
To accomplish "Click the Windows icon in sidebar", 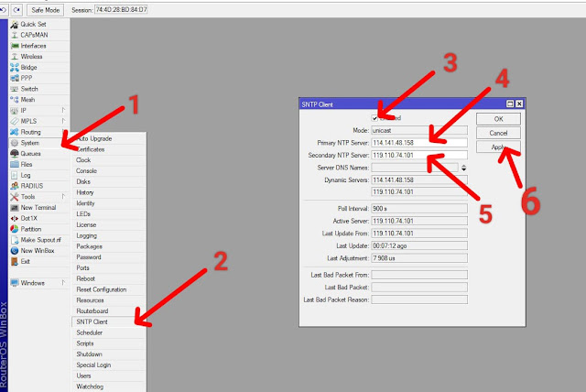I will (x=15, y=283).
